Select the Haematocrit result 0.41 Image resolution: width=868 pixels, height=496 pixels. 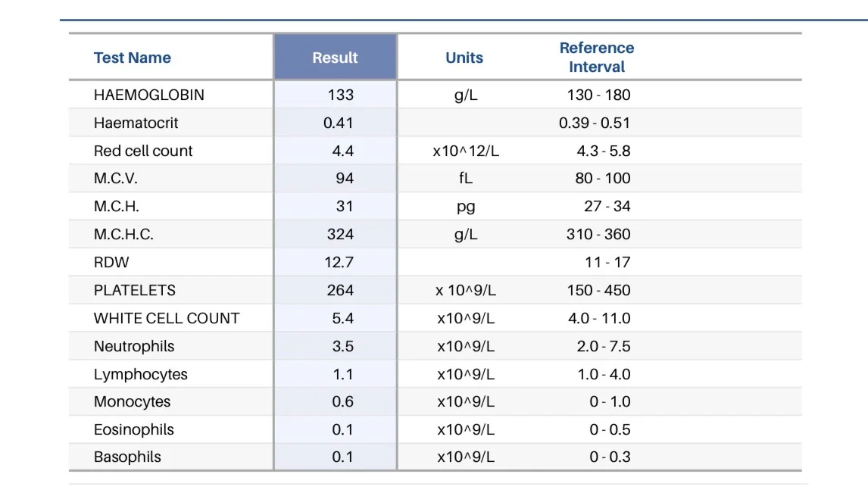[339, 123]
